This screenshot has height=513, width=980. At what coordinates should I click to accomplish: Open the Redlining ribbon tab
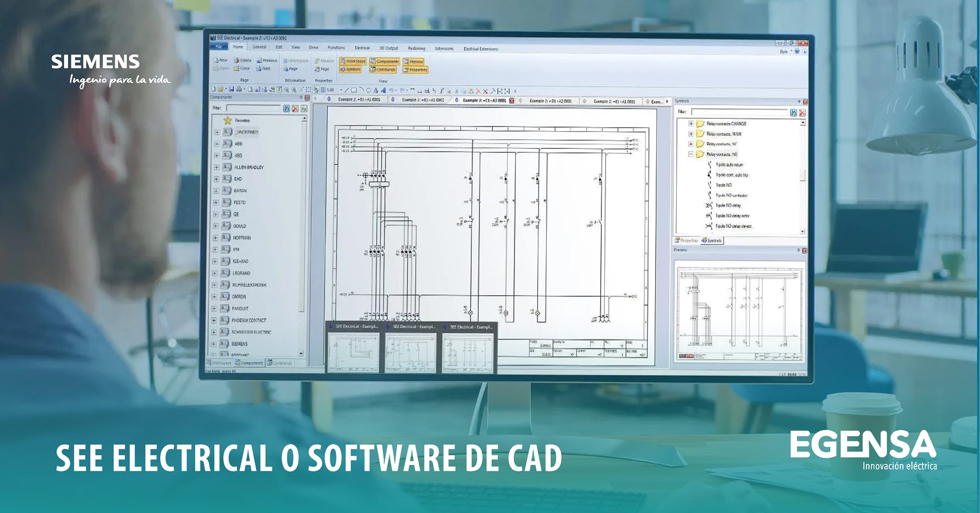[x=416, y=48]
